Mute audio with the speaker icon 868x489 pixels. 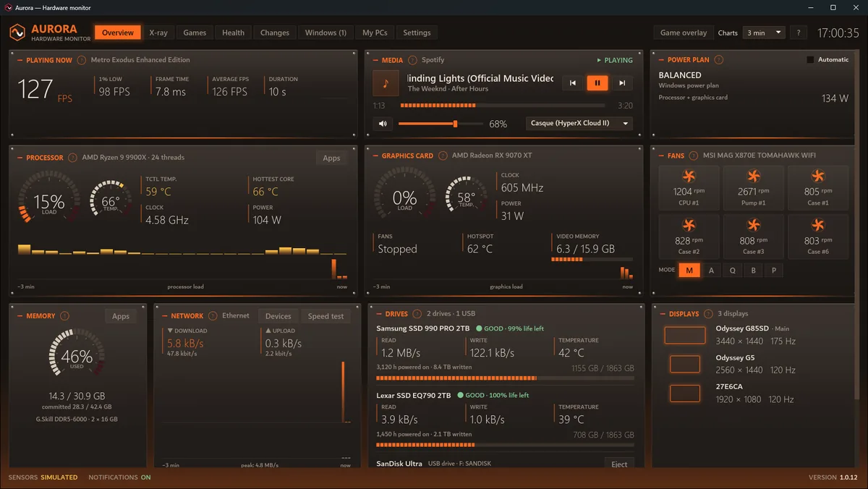(x=383, y=124)
